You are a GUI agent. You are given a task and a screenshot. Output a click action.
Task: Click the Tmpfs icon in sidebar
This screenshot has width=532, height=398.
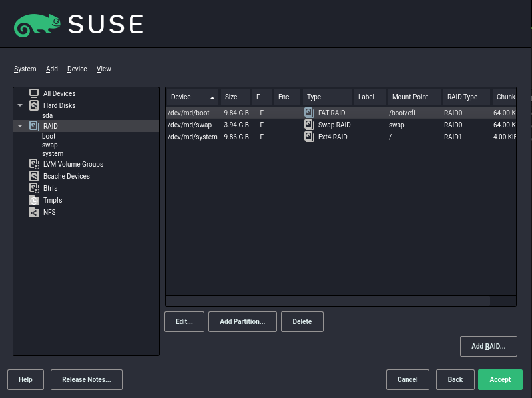(34, 200)
